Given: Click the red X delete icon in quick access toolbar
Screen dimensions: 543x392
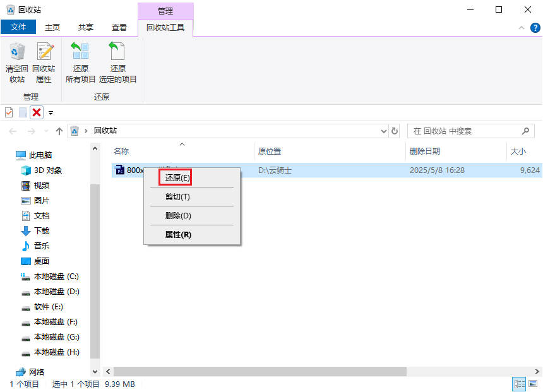Looking at the screenshot, I should (37, 112).
